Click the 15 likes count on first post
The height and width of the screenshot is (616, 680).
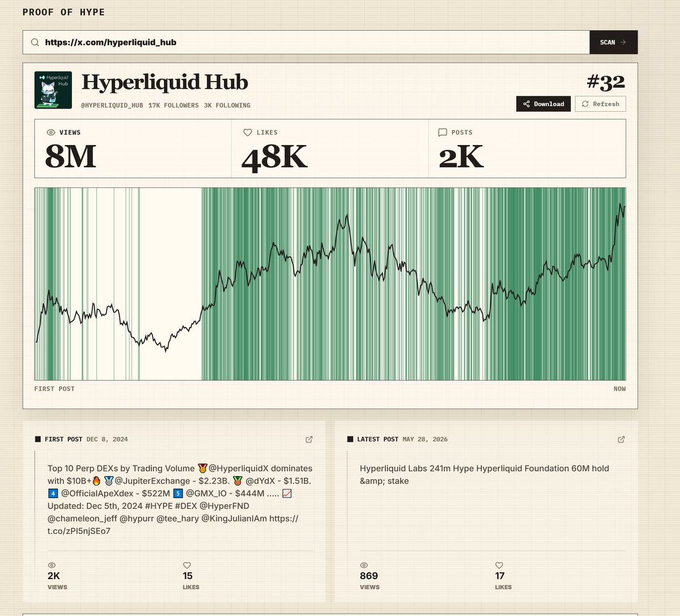(188, 576)
